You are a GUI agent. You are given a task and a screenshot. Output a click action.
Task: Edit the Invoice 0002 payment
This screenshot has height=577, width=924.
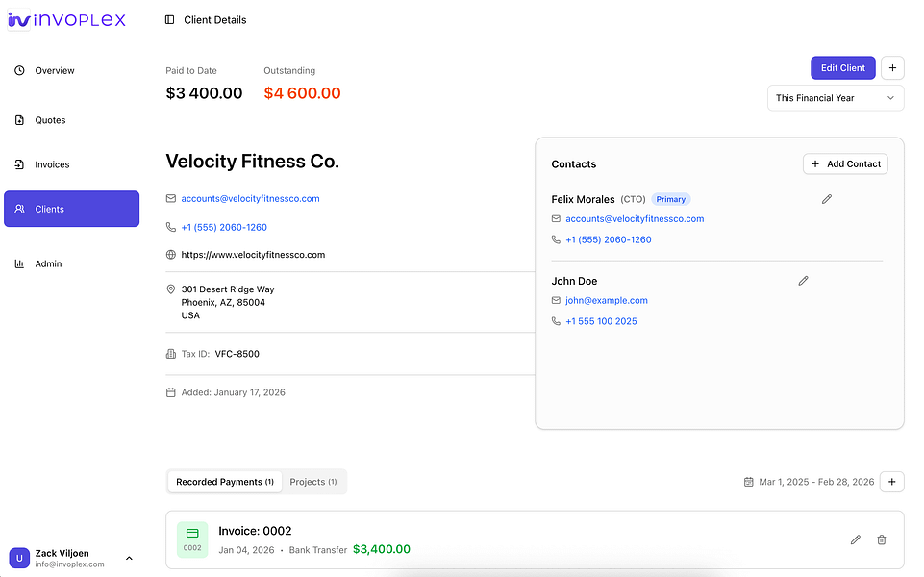pos(856,540)
